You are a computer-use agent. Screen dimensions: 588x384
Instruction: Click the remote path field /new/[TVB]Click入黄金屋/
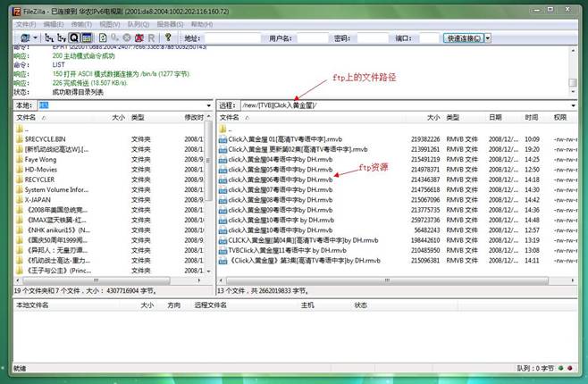click(x=405, y=105)
